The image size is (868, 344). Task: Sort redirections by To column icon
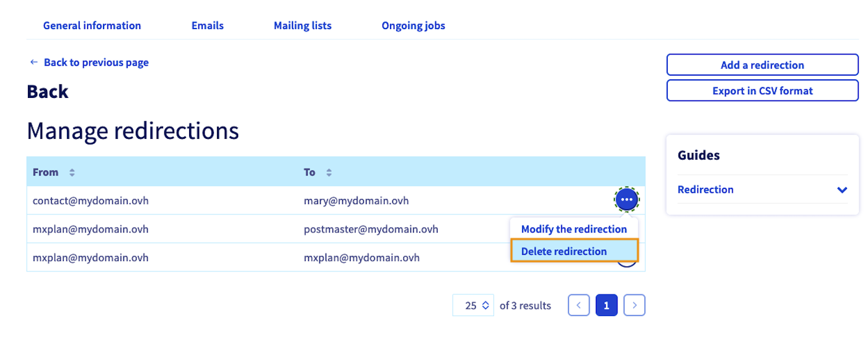pos(329,172)
